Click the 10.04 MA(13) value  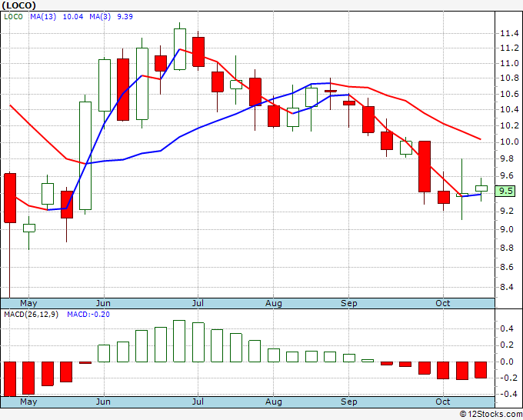click(x=73, y=17)
